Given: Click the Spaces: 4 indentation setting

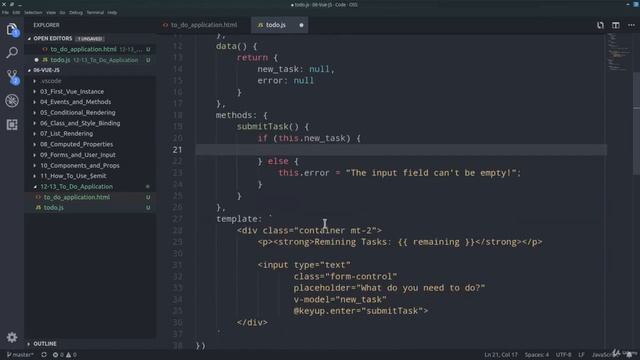Looking at the screenshot, I should (537, 355).
